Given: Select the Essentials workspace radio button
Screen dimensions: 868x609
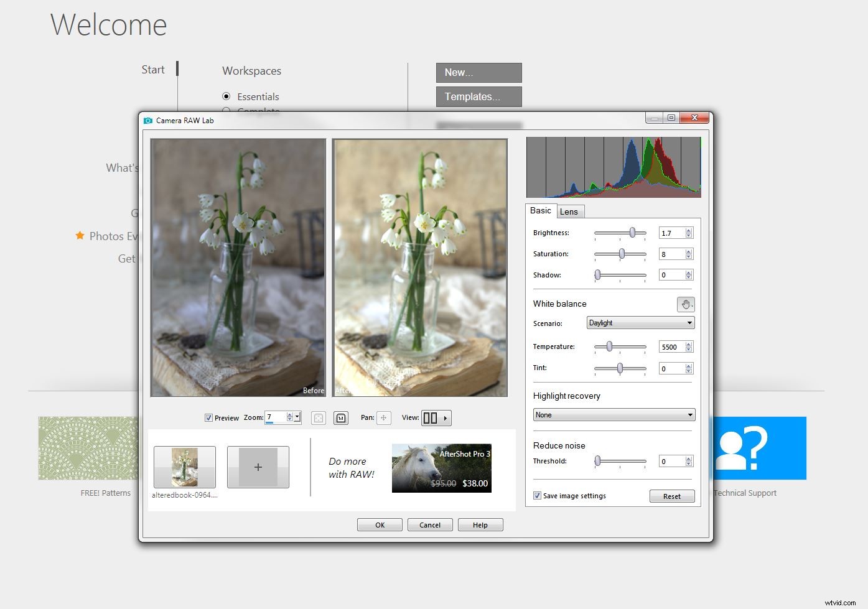Looking at the screenshot, I should pos(226,96).
